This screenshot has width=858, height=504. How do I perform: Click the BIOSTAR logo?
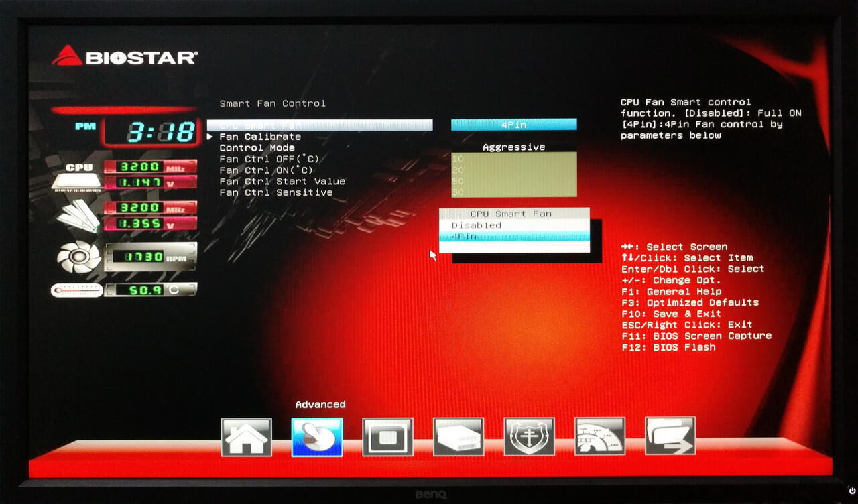click(125, 56)
